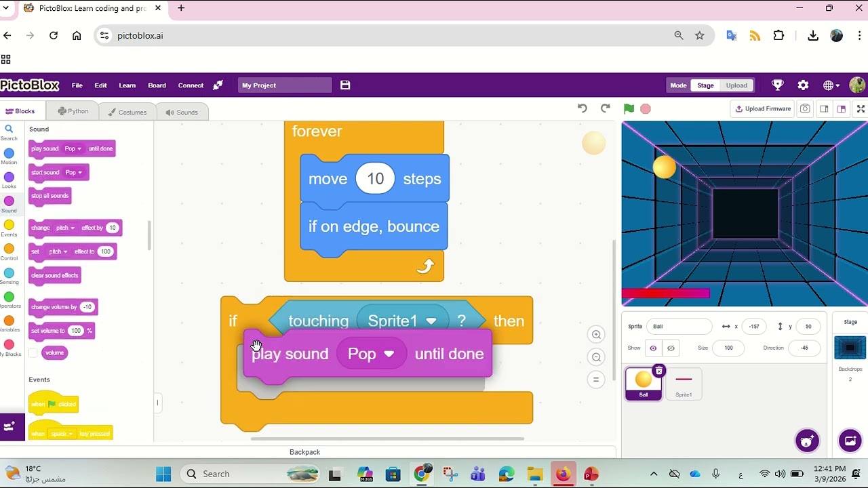This screenshot has height=488, width=868.
Task: Open the File menu
Action: (x=77, y=85)
